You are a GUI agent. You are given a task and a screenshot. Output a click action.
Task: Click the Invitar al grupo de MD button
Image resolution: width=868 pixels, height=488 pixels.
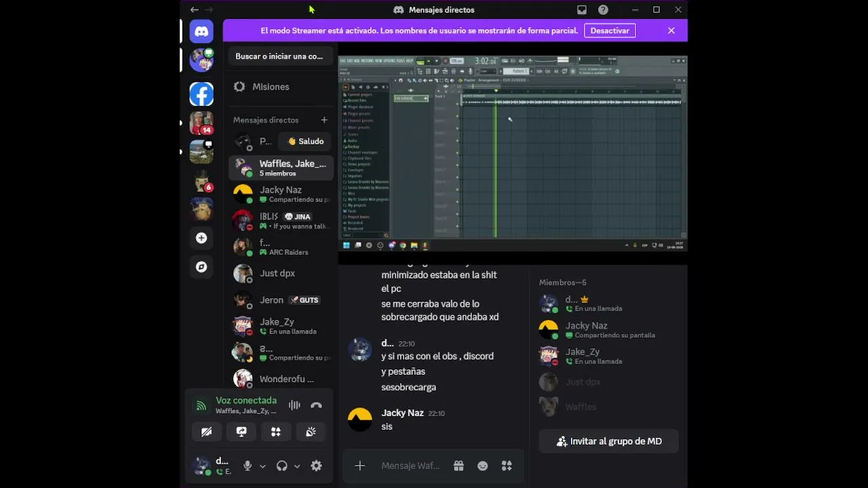[x=609, y=441]
